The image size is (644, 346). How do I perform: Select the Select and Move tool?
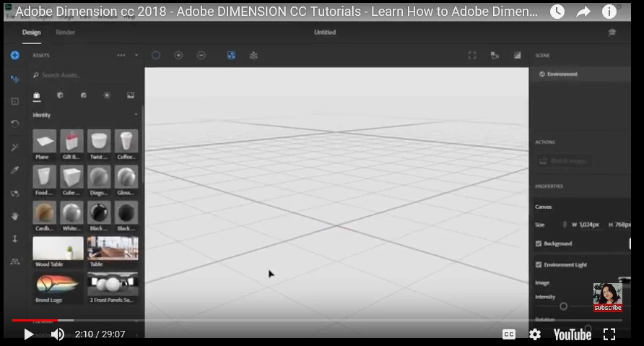[x=14, y=79]
